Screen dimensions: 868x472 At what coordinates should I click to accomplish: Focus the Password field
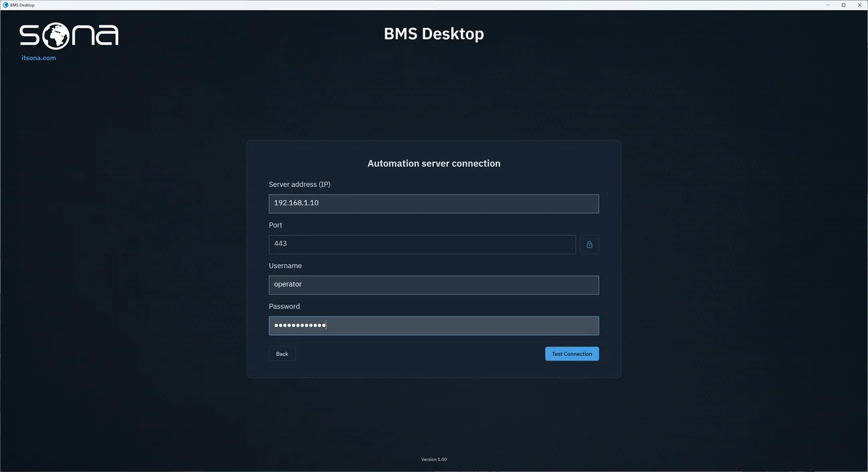tap(434, 326)
